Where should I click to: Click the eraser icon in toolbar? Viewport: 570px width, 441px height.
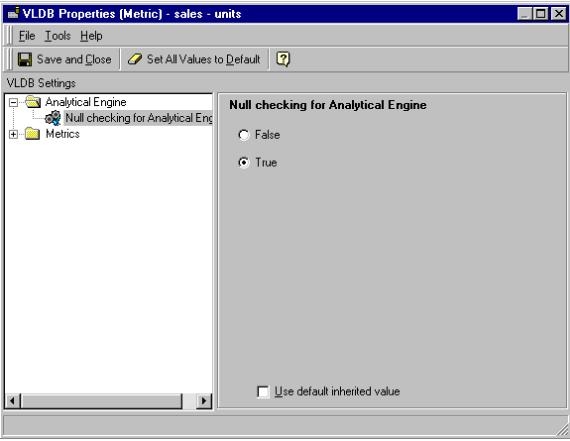click(135, 59)
